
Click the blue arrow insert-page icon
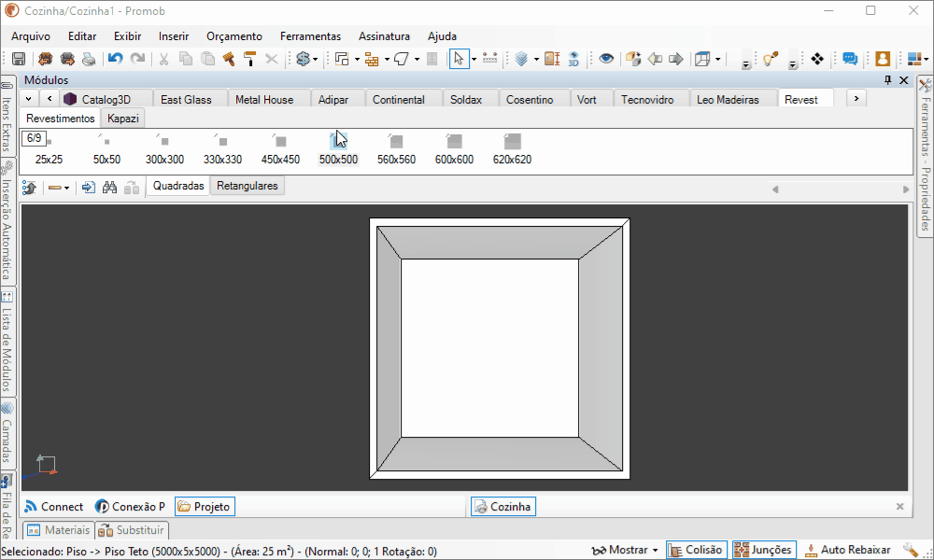88,188
